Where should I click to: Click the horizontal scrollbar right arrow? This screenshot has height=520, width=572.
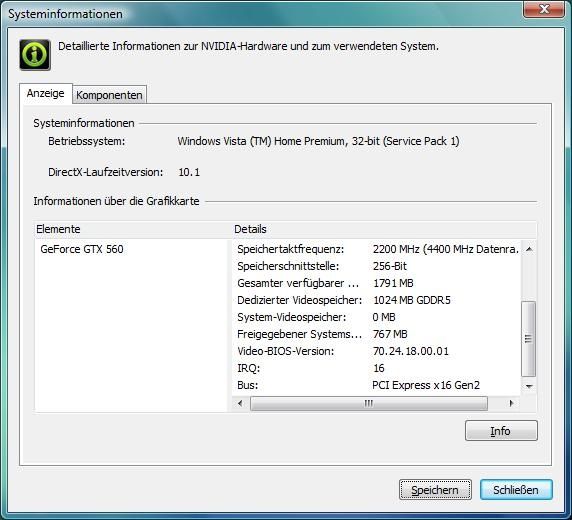tap(511, 403)
